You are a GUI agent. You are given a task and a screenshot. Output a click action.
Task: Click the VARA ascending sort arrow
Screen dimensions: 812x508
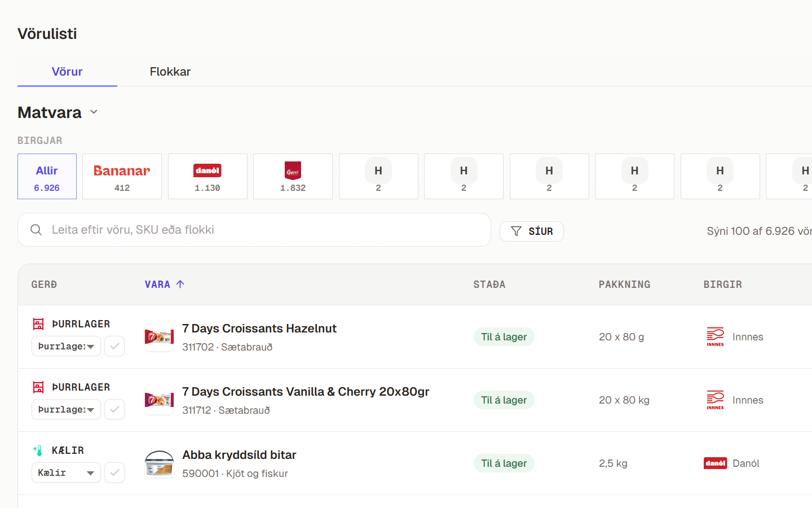(x=180, y=284)
